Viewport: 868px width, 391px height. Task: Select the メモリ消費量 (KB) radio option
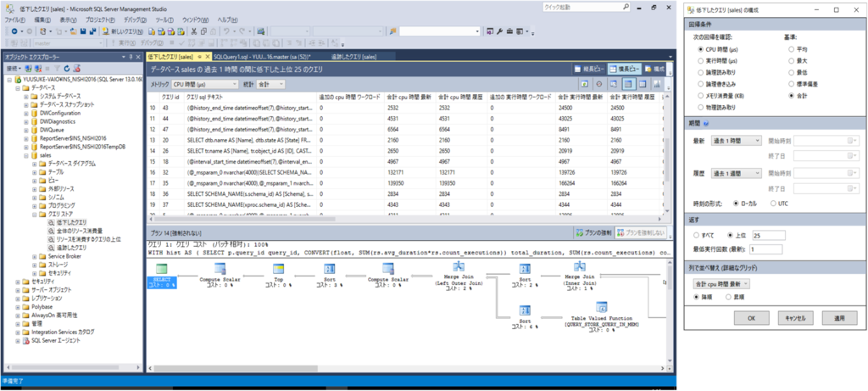point(701,96)
